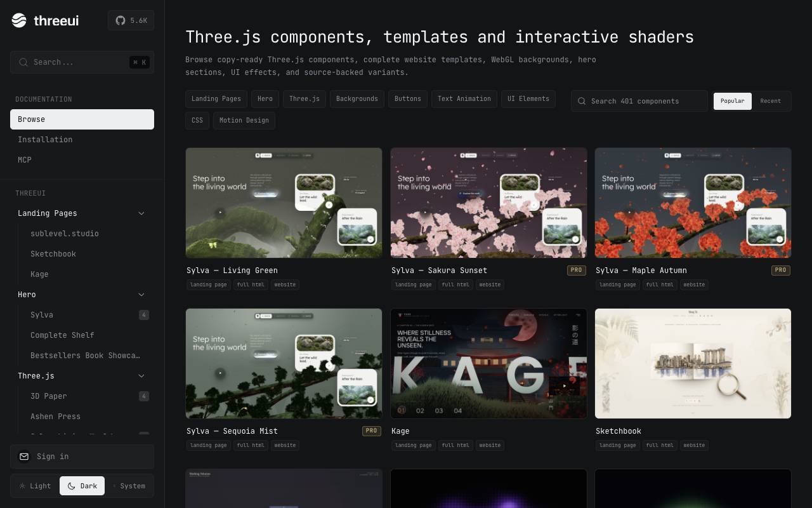
Task: Select the Dark theme option
Action: [x=82, y=486]
